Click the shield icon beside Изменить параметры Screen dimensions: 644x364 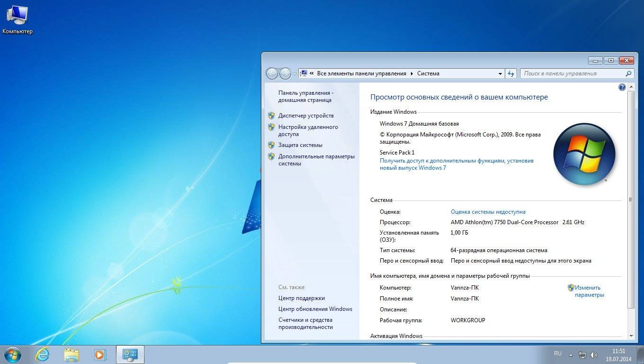tap(571, 288)
